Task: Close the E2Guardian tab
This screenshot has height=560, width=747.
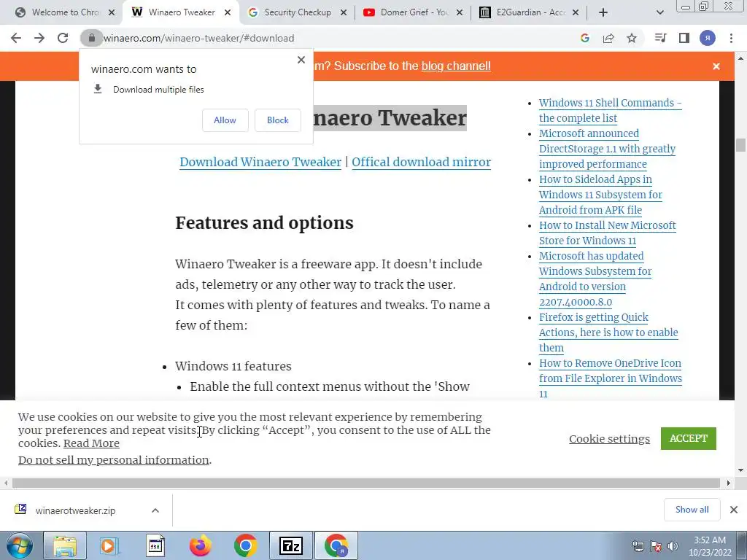Action: point(576,12)
